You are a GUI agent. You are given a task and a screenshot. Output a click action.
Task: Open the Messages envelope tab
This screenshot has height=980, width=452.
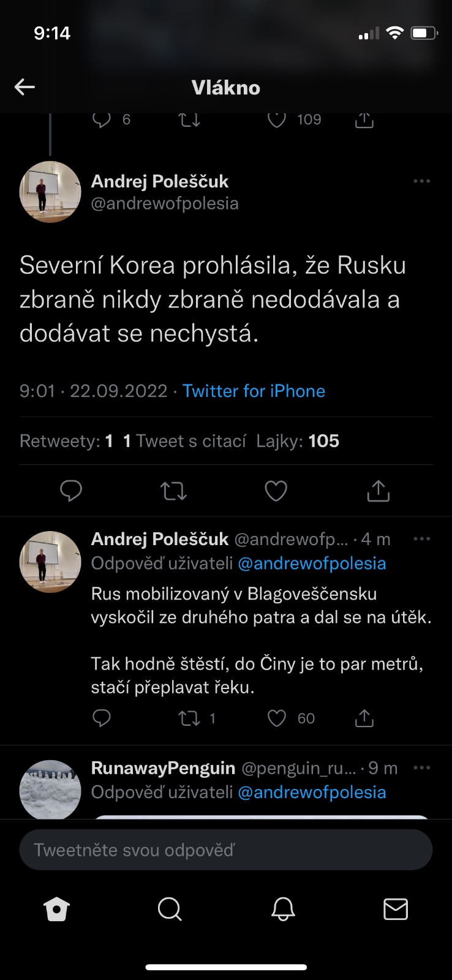click(396, 910)
